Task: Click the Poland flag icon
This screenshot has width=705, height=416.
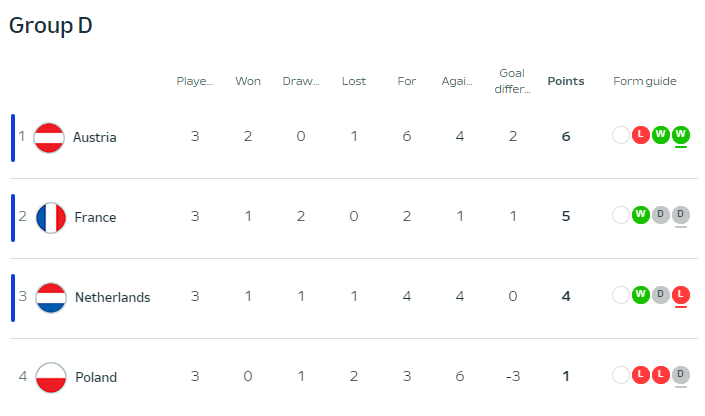Action: pyautogui.click(x=51, y=378)
